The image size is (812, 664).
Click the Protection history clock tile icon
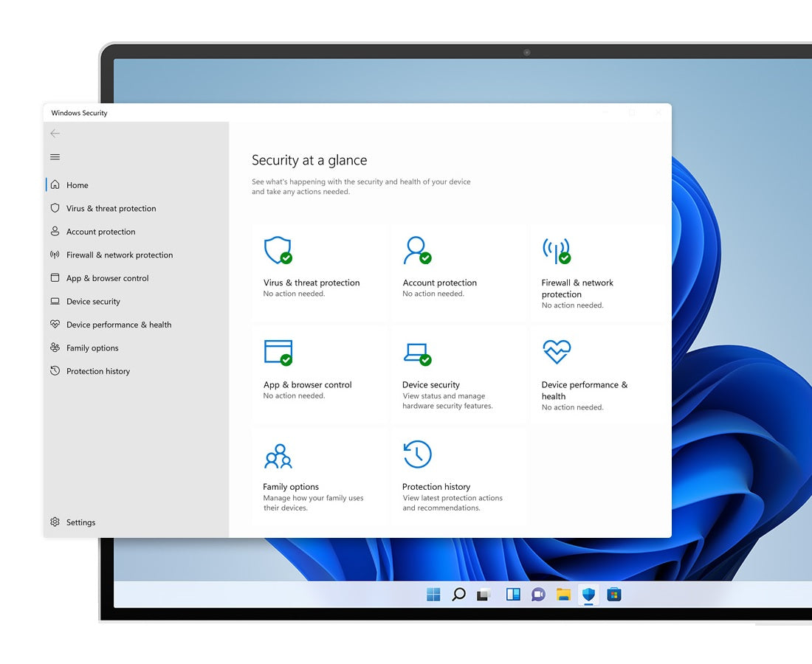[417, 454]
